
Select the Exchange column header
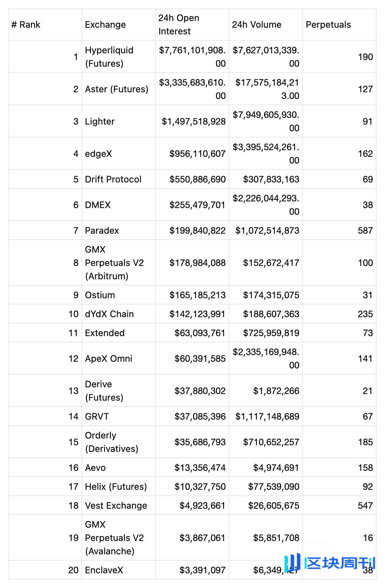105,25
